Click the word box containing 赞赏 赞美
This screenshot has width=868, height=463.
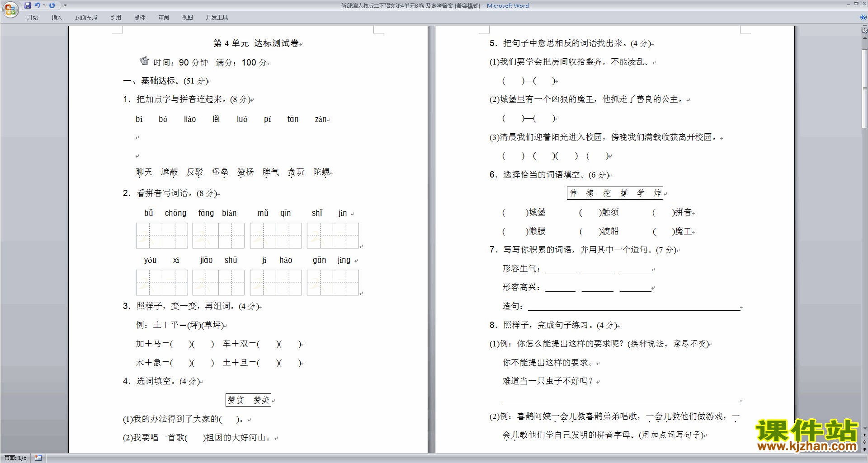point(248,400)
